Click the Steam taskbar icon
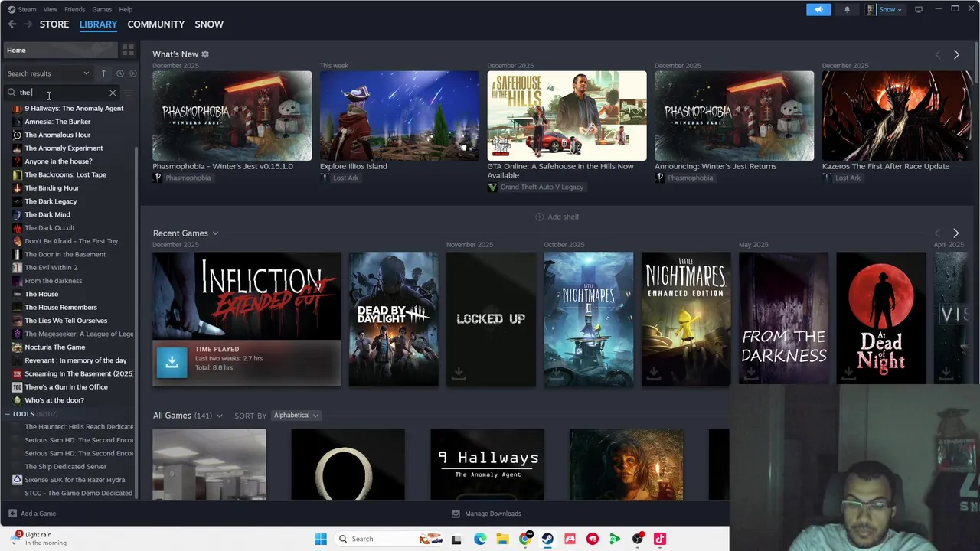This screenshot has width=980, height=551. click(547, 539)
